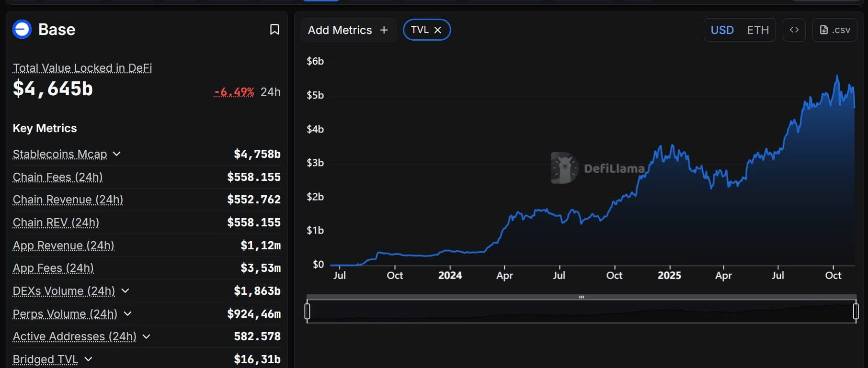Image resolution: width=868 pixels, height=368 pixels.
Task: Click the Chain Fees (24h) label
Action: click(58, 177)
